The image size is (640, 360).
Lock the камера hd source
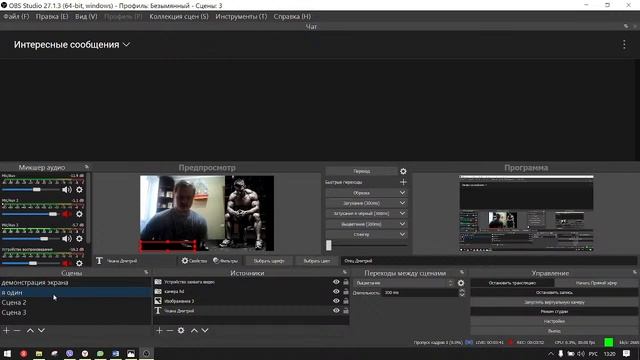click(x=346, y=291)
